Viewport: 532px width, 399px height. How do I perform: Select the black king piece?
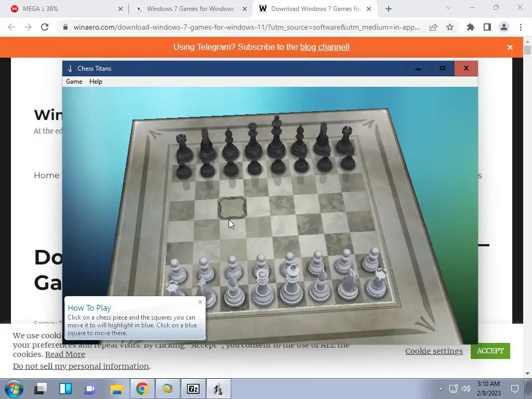click(276, 137)
